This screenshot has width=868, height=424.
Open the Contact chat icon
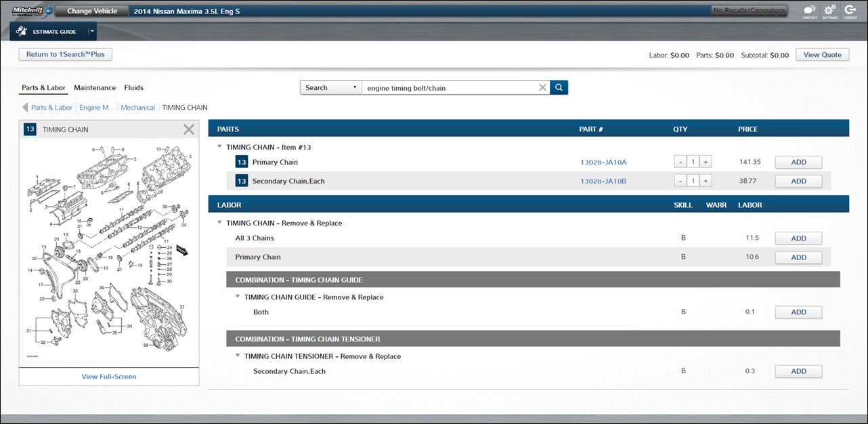[x=809, y=11]
